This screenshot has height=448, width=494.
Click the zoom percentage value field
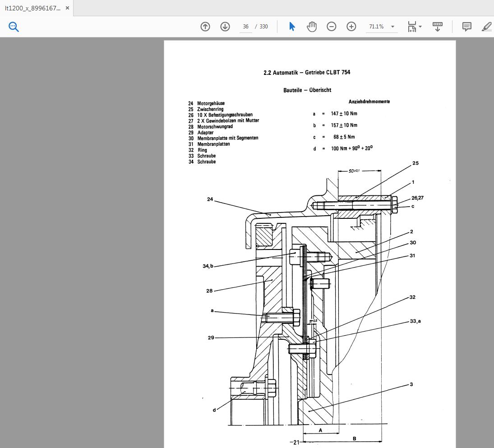(376, 27)
